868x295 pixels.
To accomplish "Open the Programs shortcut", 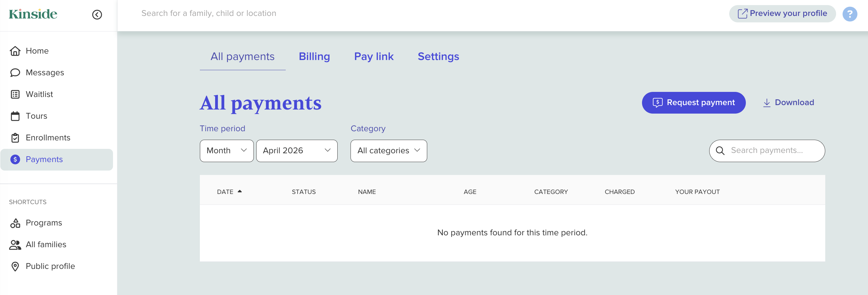I will (57, 223).
